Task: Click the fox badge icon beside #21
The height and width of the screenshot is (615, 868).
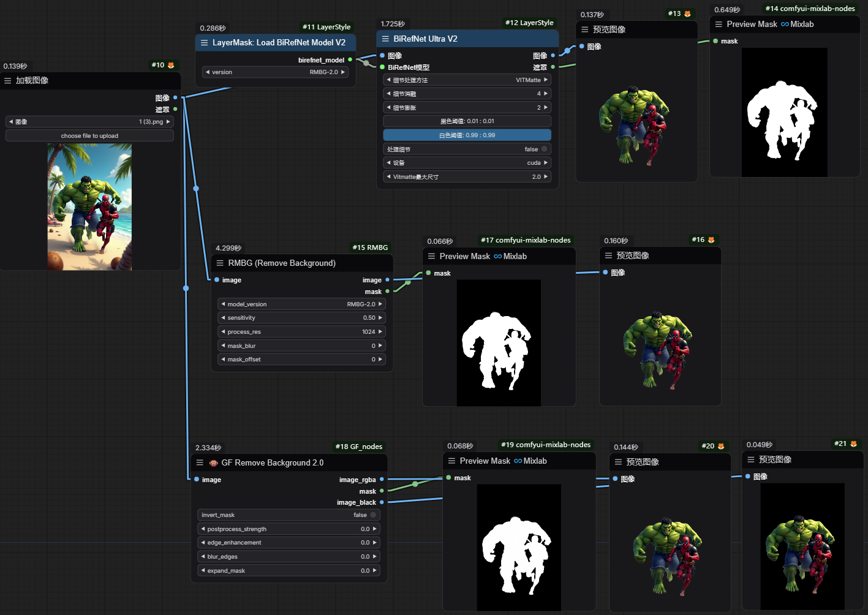Action: pyautogui.click(x=853, y=443)
